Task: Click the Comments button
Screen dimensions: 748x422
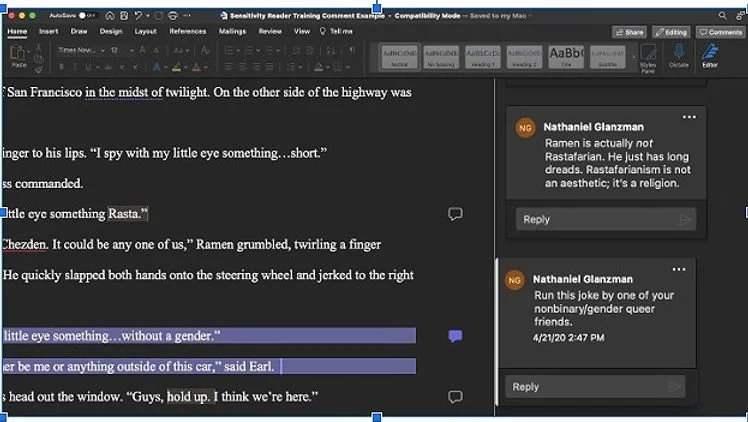Action: [x=721, y=32]
